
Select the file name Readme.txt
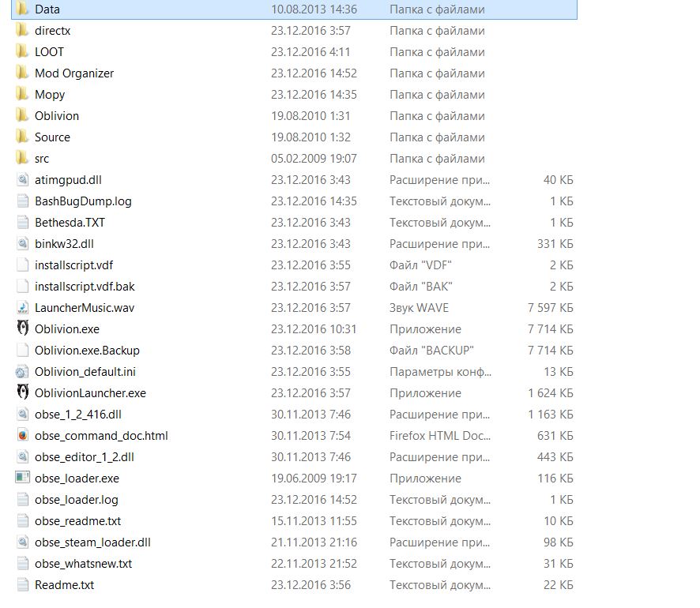pos(65,585)
